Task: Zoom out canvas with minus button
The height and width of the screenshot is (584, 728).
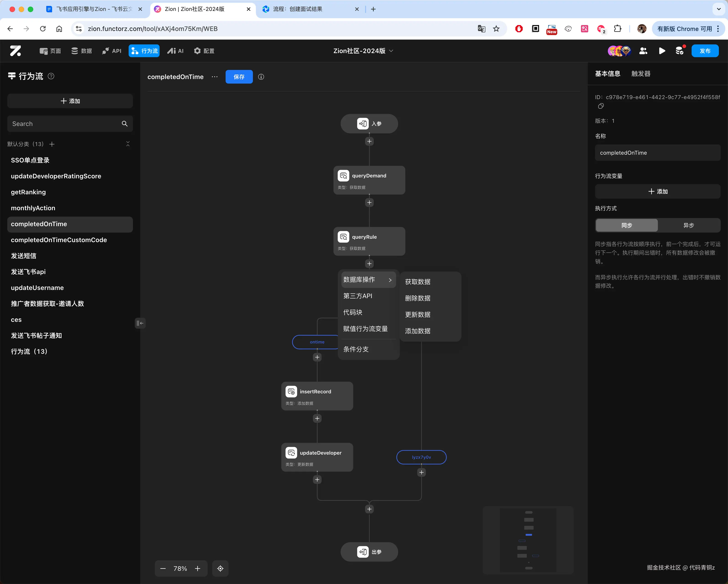Action: point(163,569)
